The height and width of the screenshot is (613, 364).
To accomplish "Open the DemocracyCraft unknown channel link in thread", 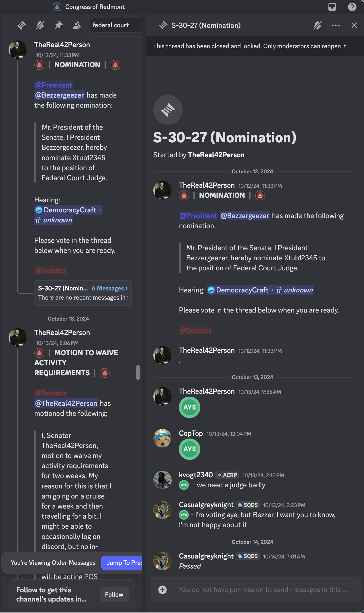I will click(x=260, y=290).
